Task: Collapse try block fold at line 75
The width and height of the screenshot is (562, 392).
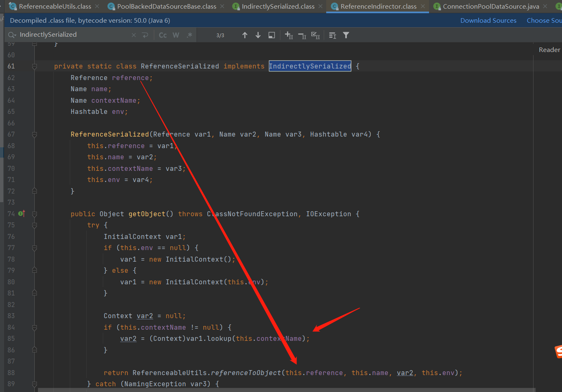Action: pyautogui.click(x=35, y=225)
